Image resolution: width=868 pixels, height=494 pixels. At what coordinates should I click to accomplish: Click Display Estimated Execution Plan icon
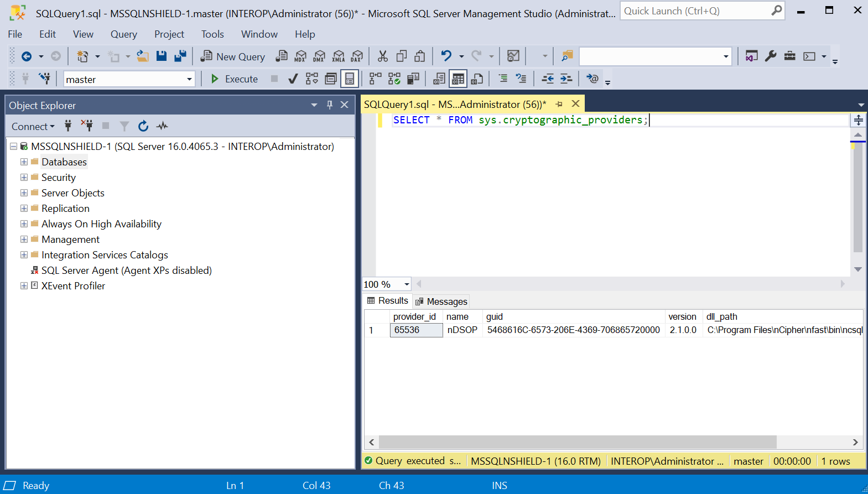click(x=312, y=79)
